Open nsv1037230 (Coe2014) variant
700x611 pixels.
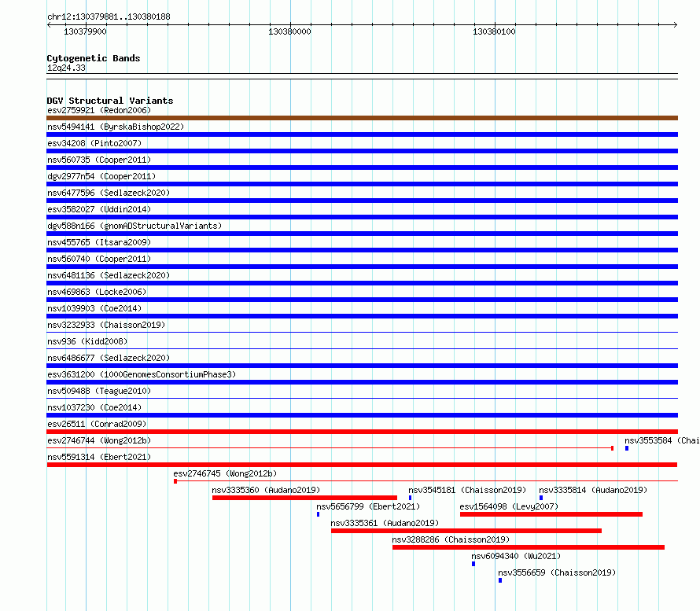point(94,407)
